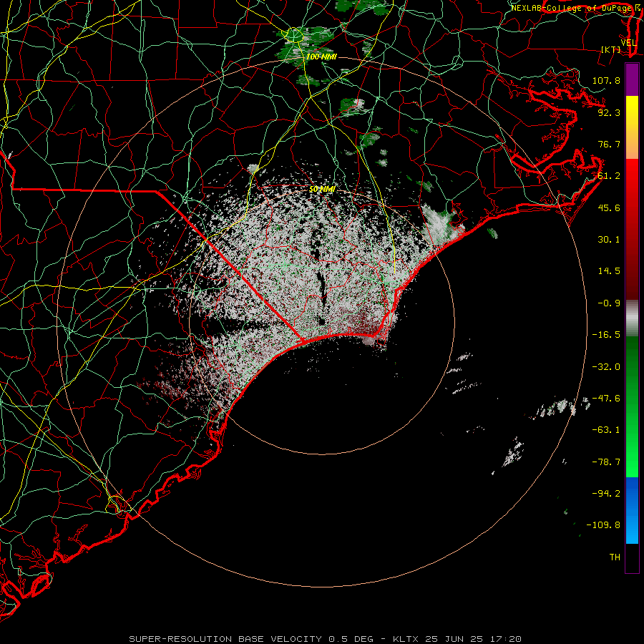Screen dimensions: 644x644
Task: Click the TH legend label
Action: (x=615, y=557)
